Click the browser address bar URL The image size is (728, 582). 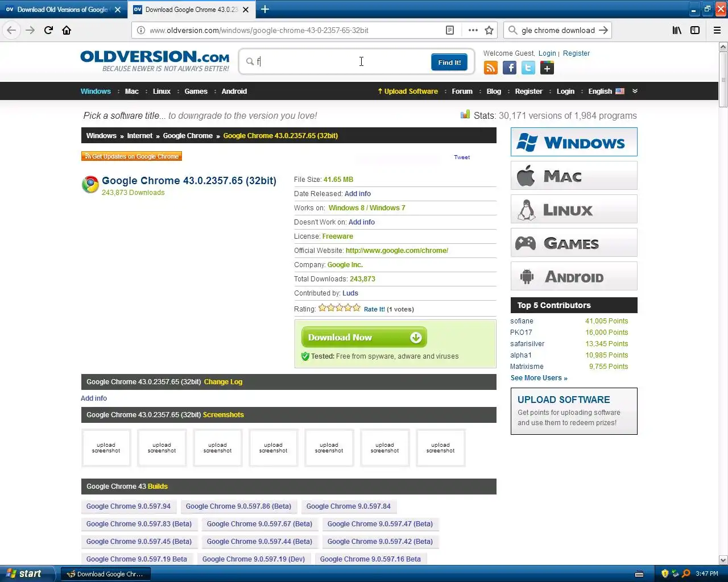pyautogui.click(x=259, y=30)
